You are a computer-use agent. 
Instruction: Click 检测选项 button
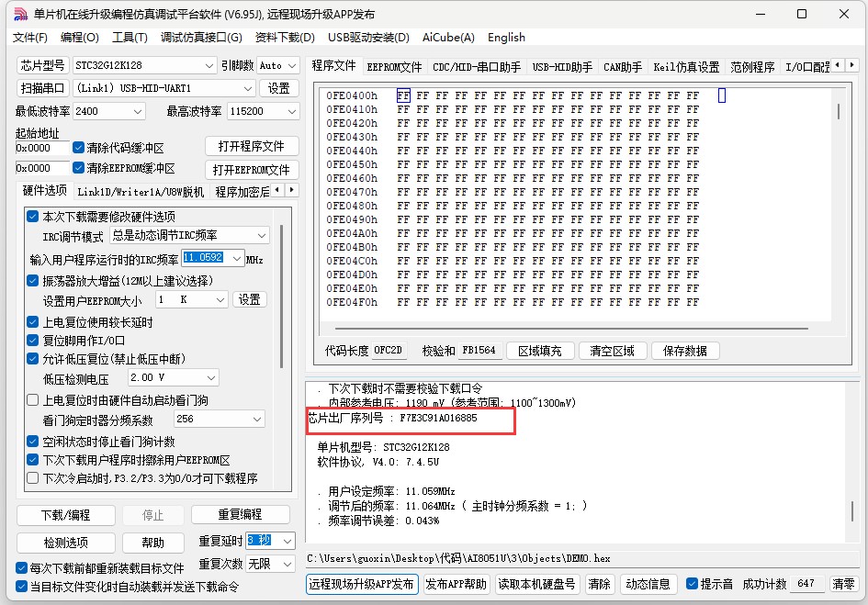tap(66, 543)
